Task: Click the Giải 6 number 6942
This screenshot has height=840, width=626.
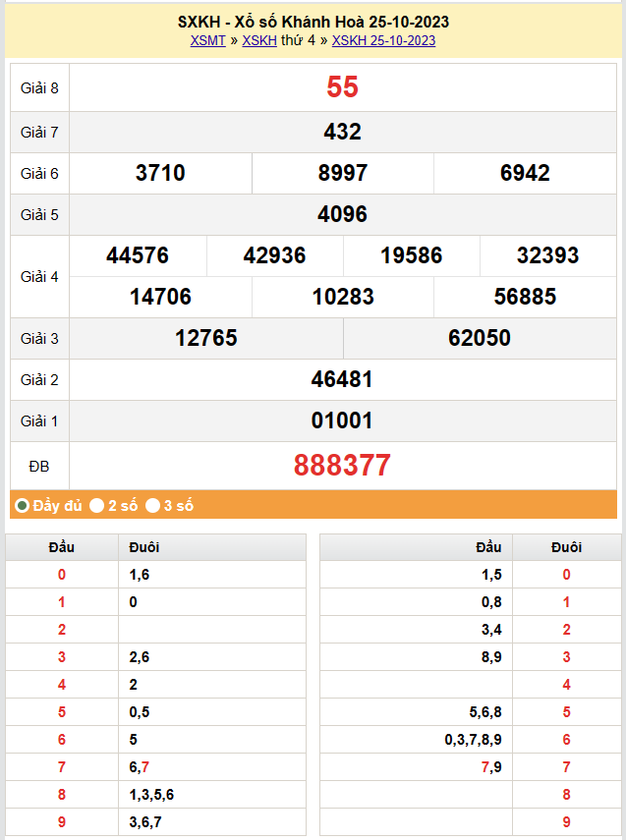Action: [525, 173]
